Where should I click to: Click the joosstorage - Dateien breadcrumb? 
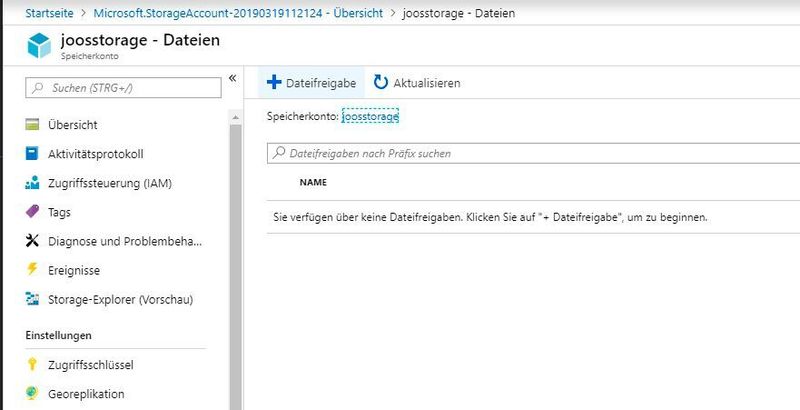pos(459,13)
